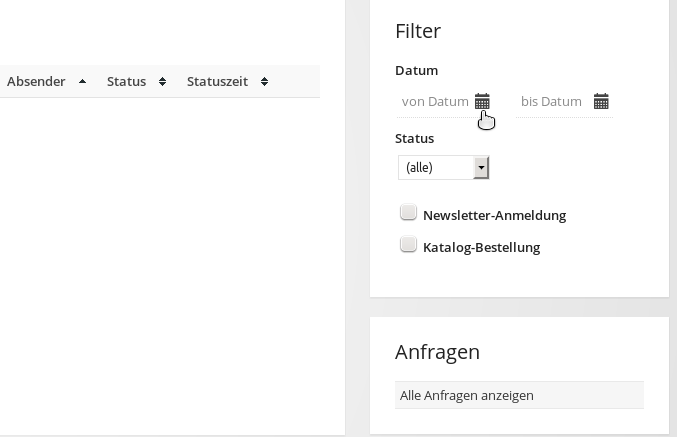This screenshot has height=437, width=677.
Task: Click the Datum label in Filter panel
Action: point(416,70)
